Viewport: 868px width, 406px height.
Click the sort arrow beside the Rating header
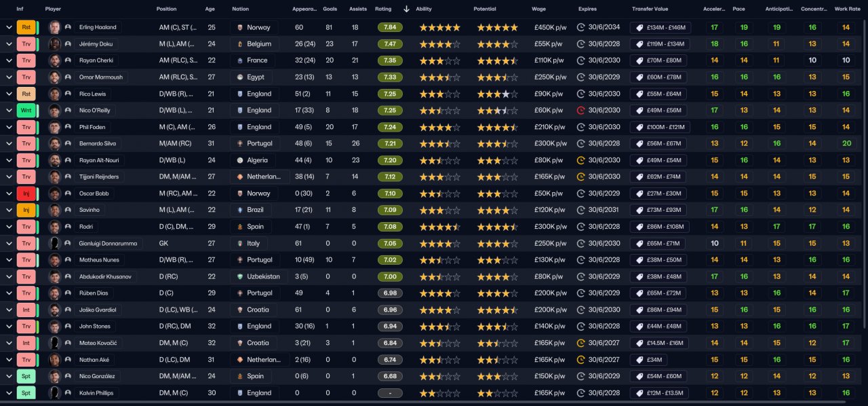click(x=406, y=9)
